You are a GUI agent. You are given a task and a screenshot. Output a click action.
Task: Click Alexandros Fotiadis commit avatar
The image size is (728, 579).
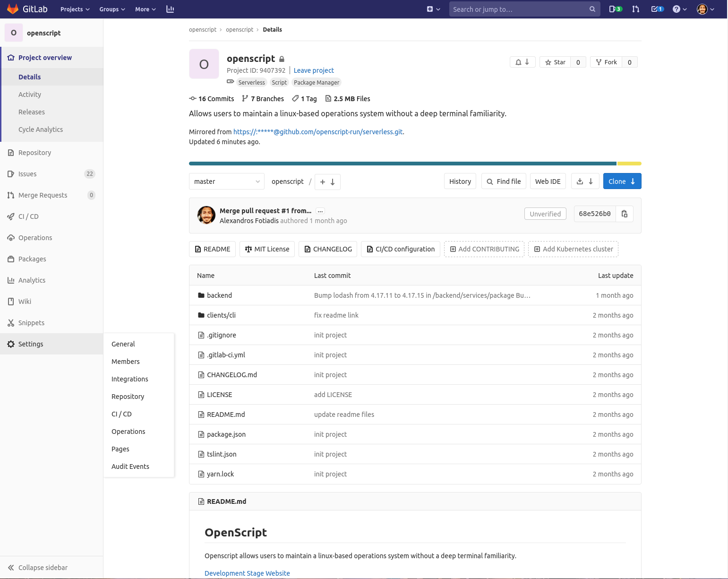pyautogui.click(x=206, y=215)
